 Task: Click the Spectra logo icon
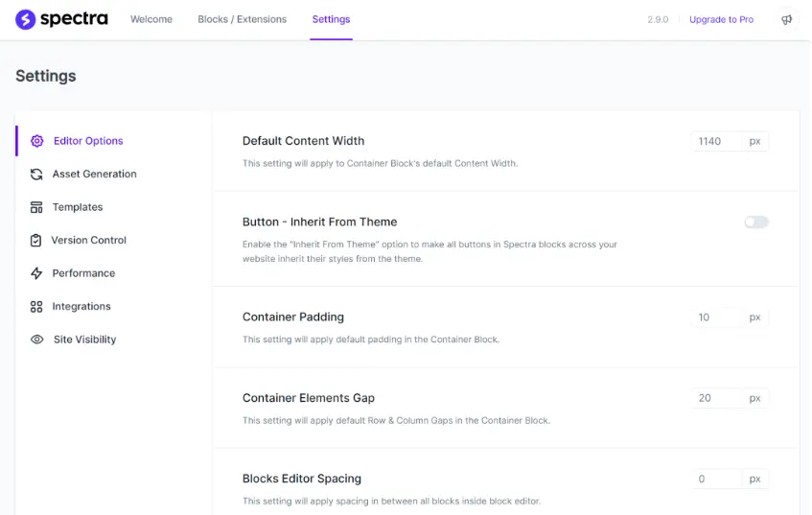coord(26,19)
